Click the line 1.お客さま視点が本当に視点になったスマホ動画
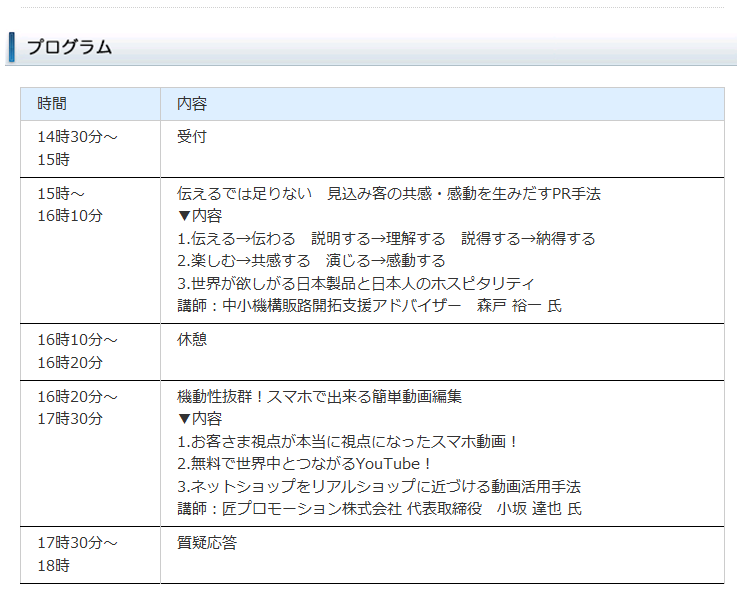Viewport: 737px width, 597px height. [x=347, y=441]
